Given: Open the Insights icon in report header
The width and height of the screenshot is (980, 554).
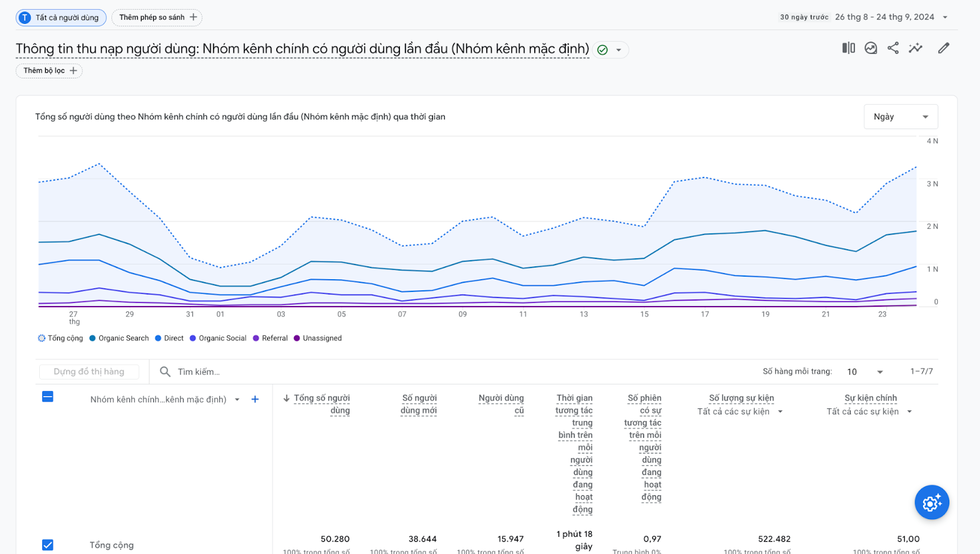Looking at the screenshot, I should (x=871, y=48).
